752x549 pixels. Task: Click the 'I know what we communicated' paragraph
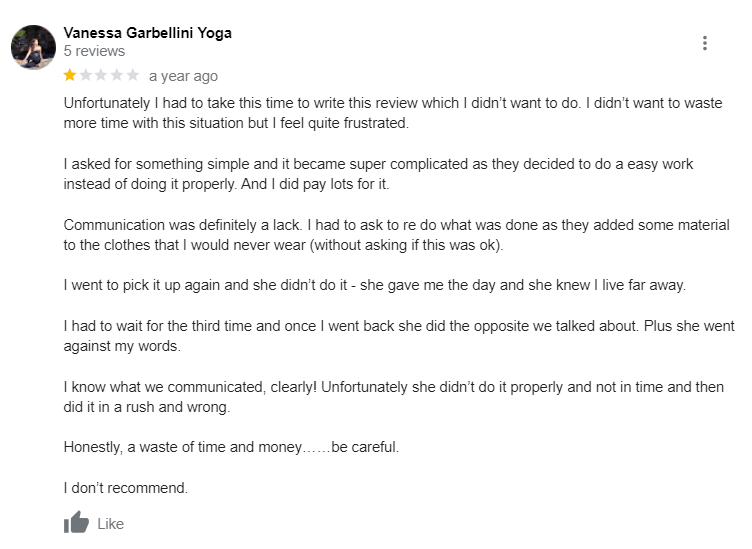(x=394, y=397)
